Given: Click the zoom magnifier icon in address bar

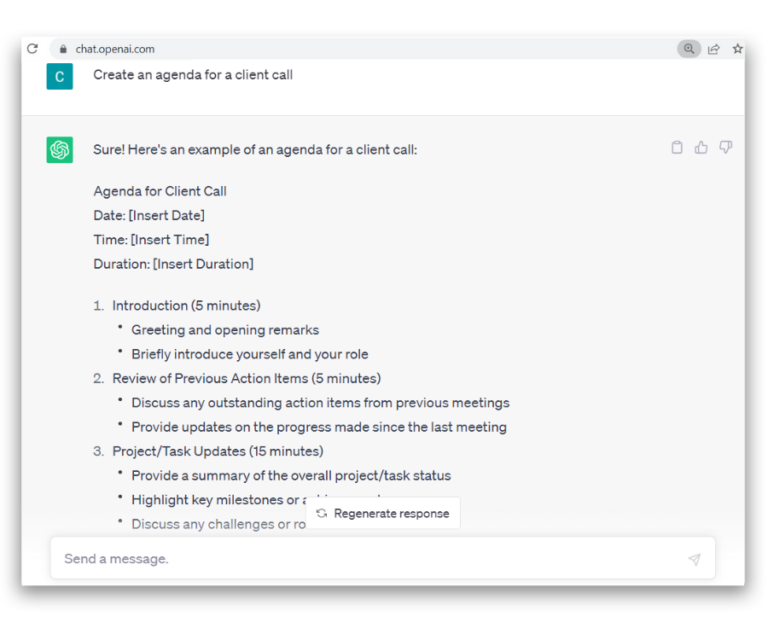Looking at the screenshot, I should [x=688, y=48].
